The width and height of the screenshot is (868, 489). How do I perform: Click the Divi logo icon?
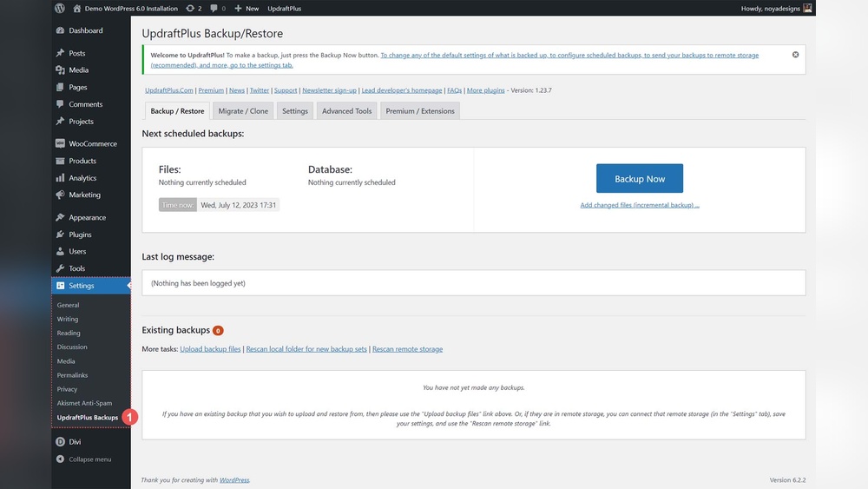(x=61, y=442)
